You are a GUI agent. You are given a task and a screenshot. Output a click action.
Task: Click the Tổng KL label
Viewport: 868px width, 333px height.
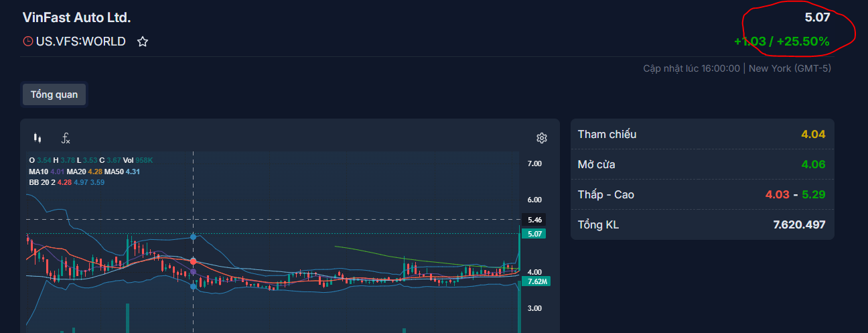click(x=598, y=224)
